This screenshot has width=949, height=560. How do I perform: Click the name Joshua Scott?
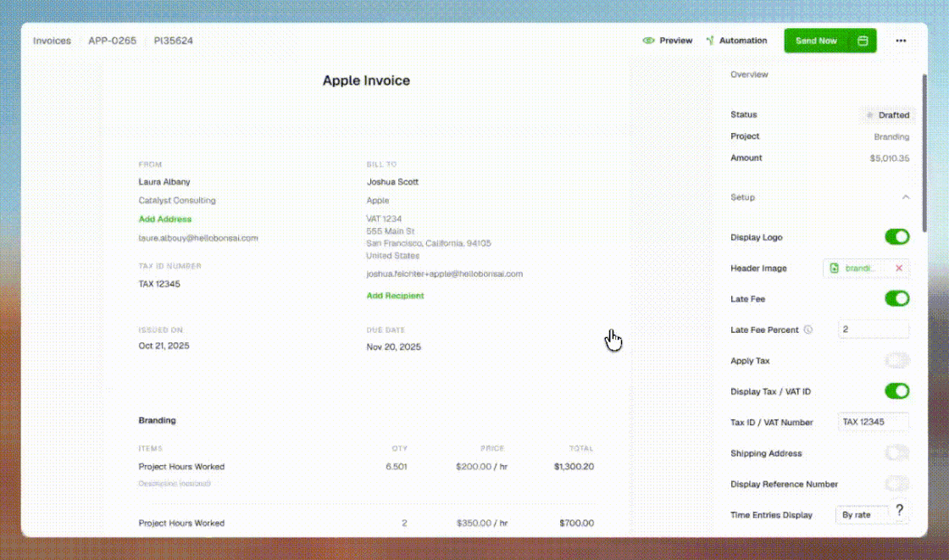[392, 181]
